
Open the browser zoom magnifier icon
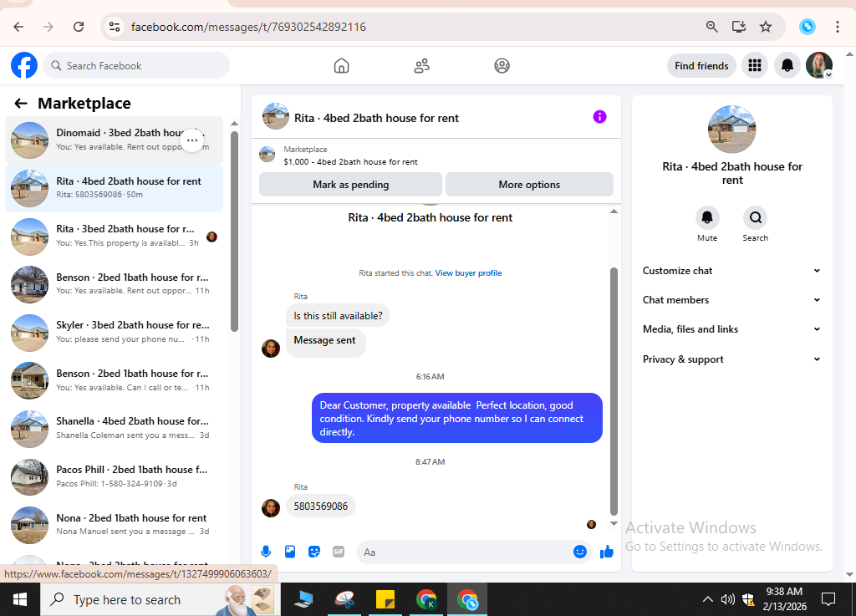click(711, 27)
